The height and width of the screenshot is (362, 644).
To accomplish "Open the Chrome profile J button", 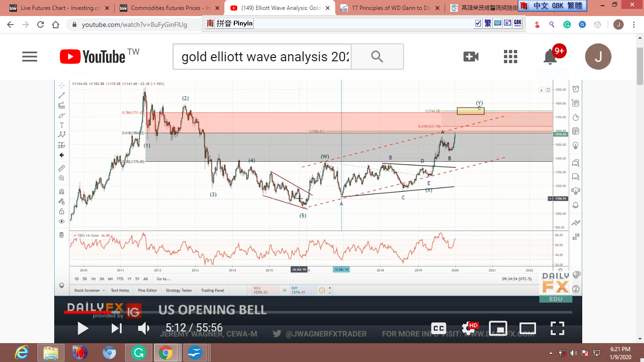I will pos(619,25).
